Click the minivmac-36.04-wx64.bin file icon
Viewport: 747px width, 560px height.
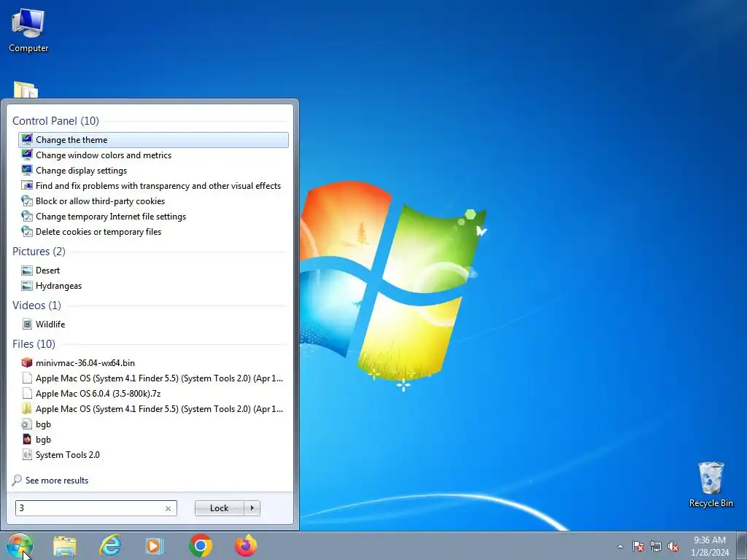[x=27, y=363]
